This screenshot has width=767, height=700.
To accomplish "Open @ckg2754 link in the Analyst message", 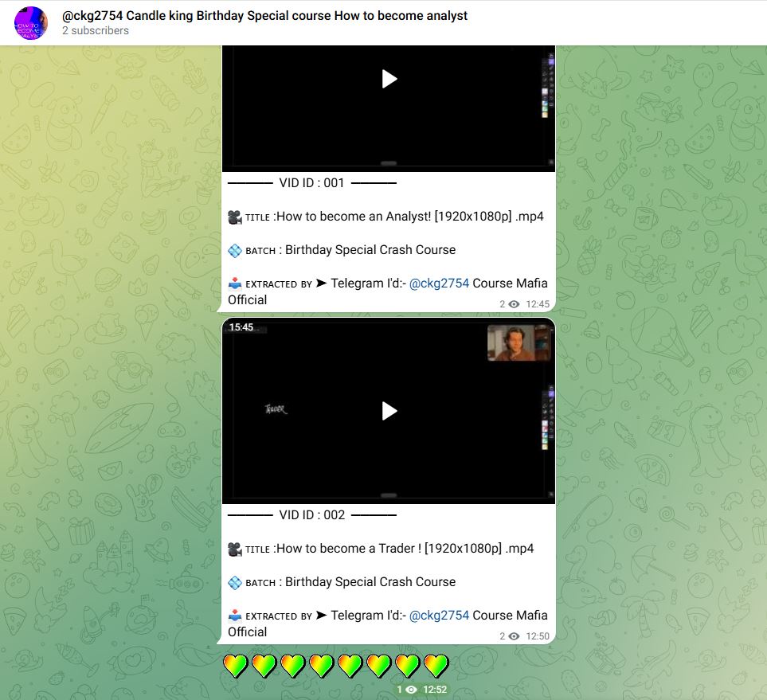I will tap(439, 284).
